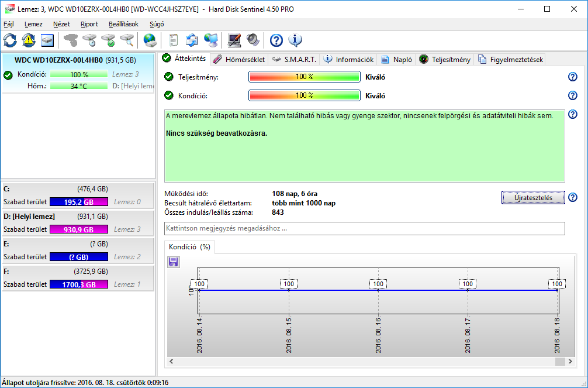Click help icon beside Újratesztelés button
Image resolution: width=588 pixels, height=388 pixels.
(x=572, y=197)
